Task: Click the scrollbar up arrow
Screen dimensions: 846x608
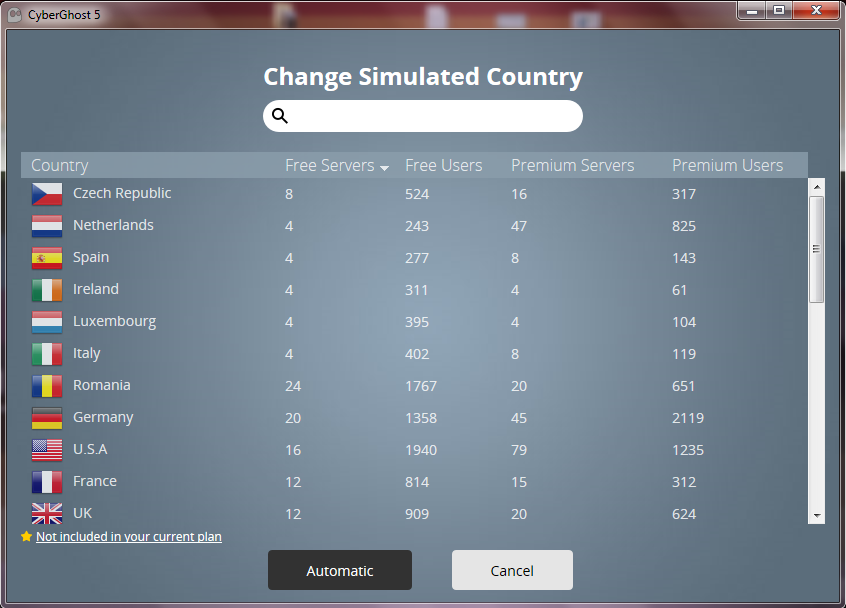Action: [817, 187]
